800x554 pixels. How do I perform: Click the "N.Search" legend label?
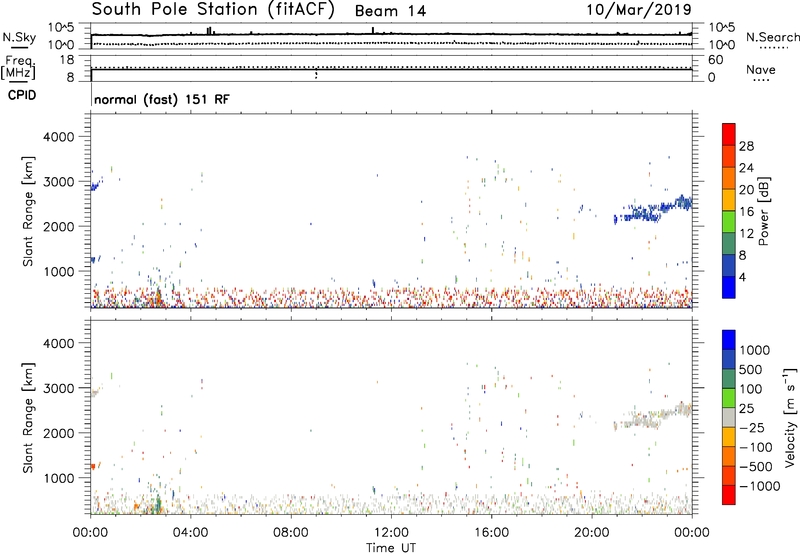click(772, 37)
